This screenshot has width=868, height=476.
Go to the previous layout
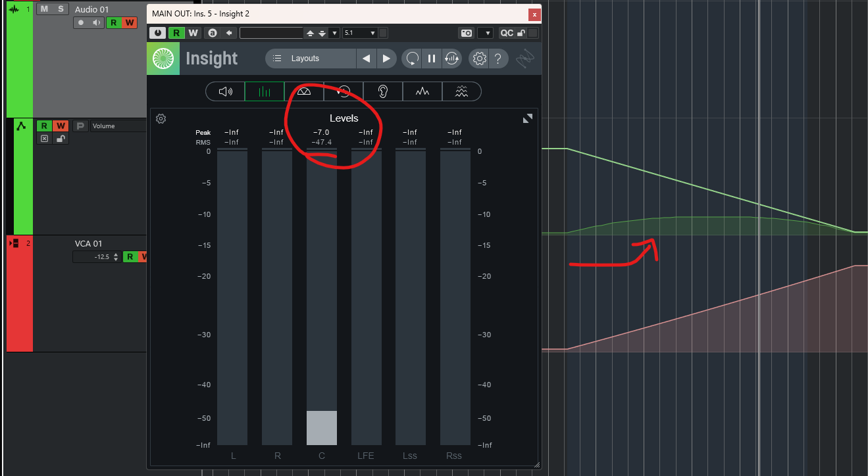pyautogui.click(x=366, y=59)
